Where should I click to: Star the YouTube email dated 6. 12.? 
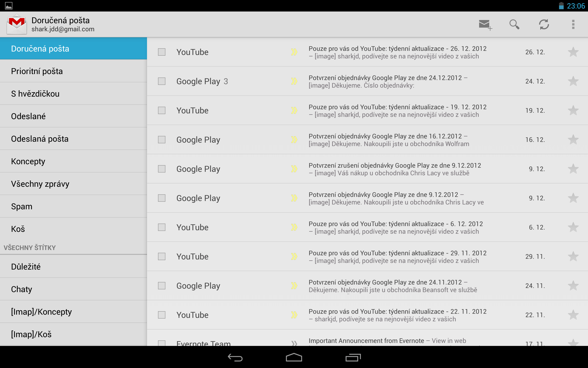pyautogui.click(x=573, y=227)
